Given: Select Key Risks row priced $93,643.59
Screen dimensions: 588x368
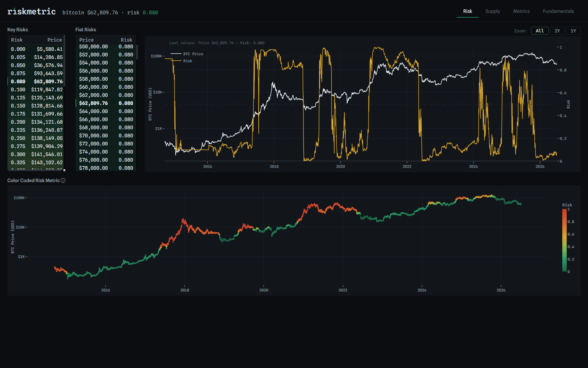Looking at the screenshot, I should [x=36, y=73].
